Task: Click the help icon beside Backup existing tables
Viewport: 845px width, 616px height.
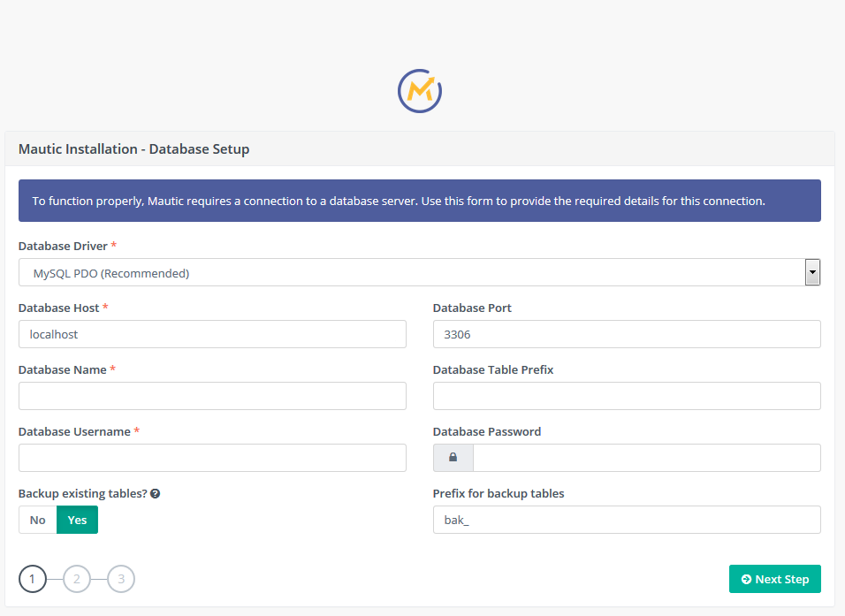Action: coord(156,494)
